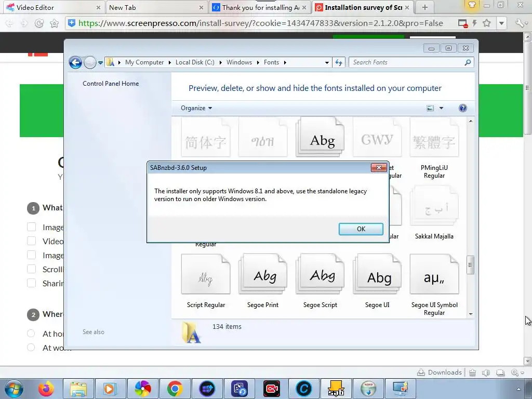532x399 pixels.
Task: Select Local Disk (C:) in breadcrumb
Action: tap(195, 62)
